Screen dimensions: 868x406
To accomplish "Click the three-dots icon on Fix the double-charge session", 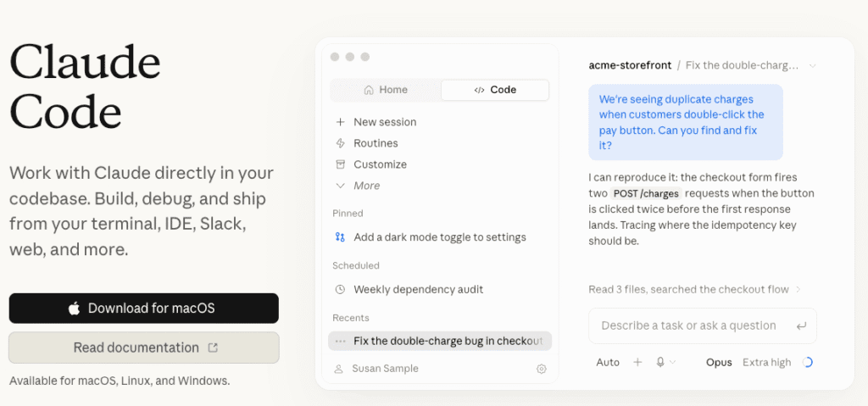I will [x=341, y=342].
